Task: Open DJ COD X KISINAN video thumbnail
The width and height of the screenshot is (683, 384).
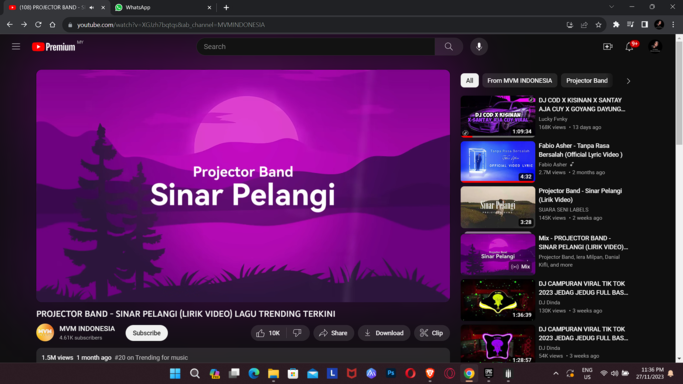Action: click(498, 116)
